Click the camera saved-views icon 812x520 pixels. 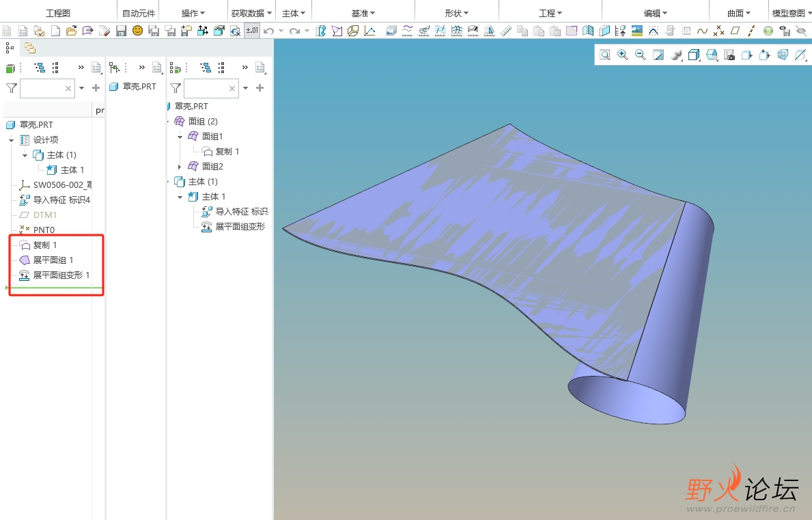click(x=729, y=55)
